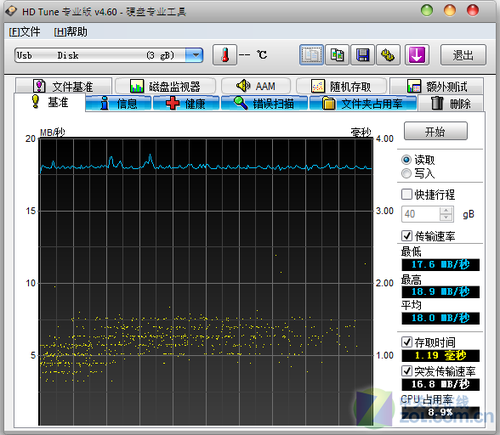This screenshot has width=500, height=435.
Task: Click the thermometer temperature icon
Action: click(225, 55)
